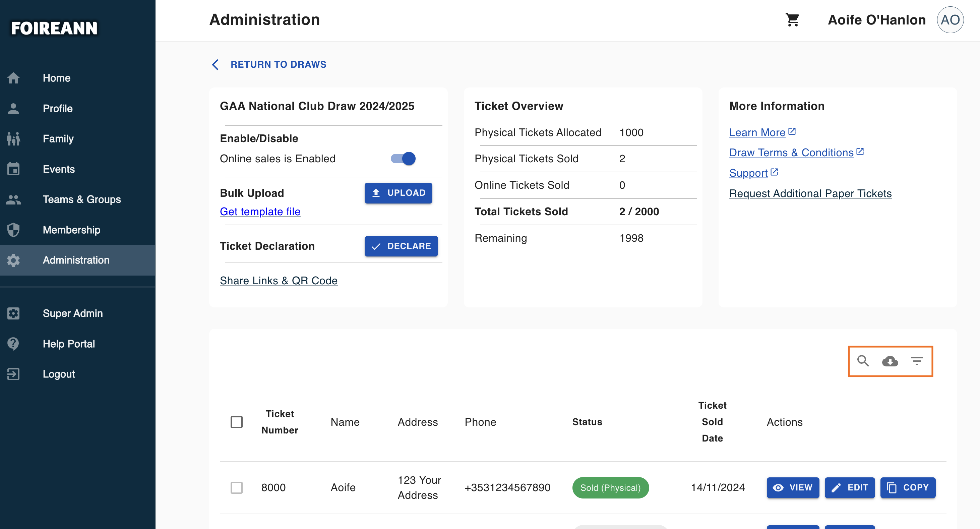This screenshot has height=529, width=980.
Task: Click the FOIREANN logo
Action: coord(54,28)
